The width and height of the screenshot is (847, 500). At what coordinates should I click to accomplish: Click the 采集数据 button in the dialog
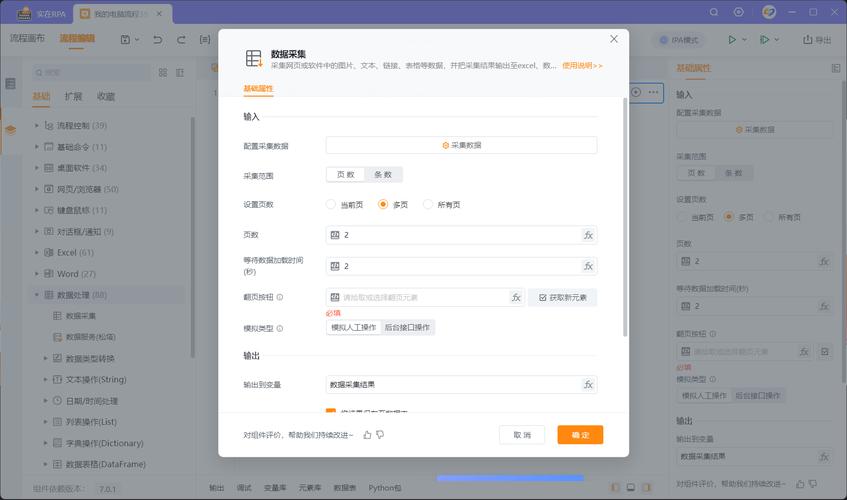(x=461, y=145)
